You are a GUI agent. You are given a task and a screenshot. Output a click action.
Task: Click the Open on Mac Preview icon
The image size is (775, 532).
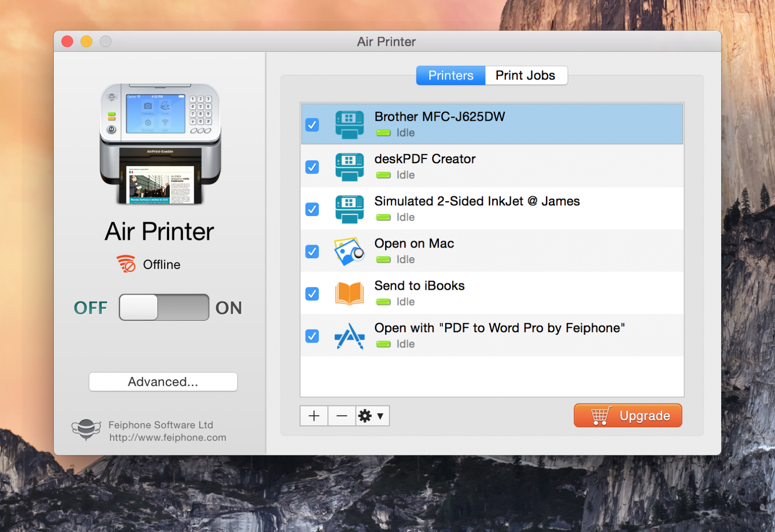pyautogui.click(x=349, y=251)
